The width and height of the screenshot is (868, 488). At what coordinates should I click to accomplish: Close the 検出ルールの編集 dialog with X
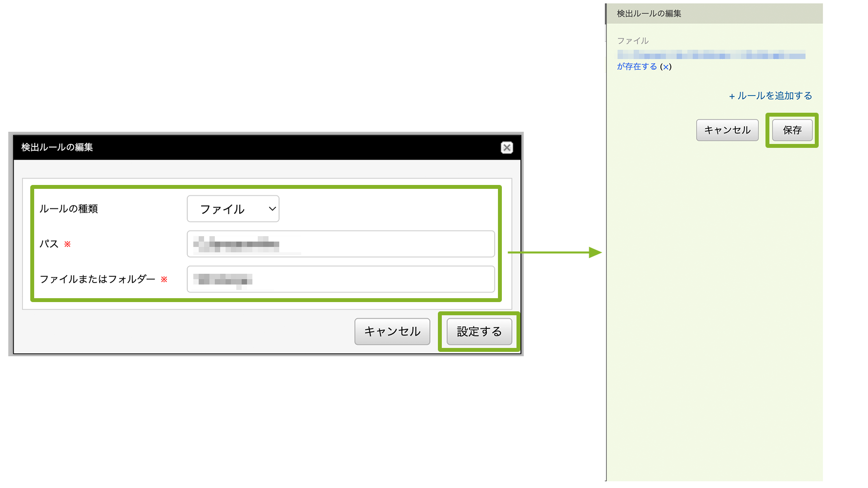(507, 147)
